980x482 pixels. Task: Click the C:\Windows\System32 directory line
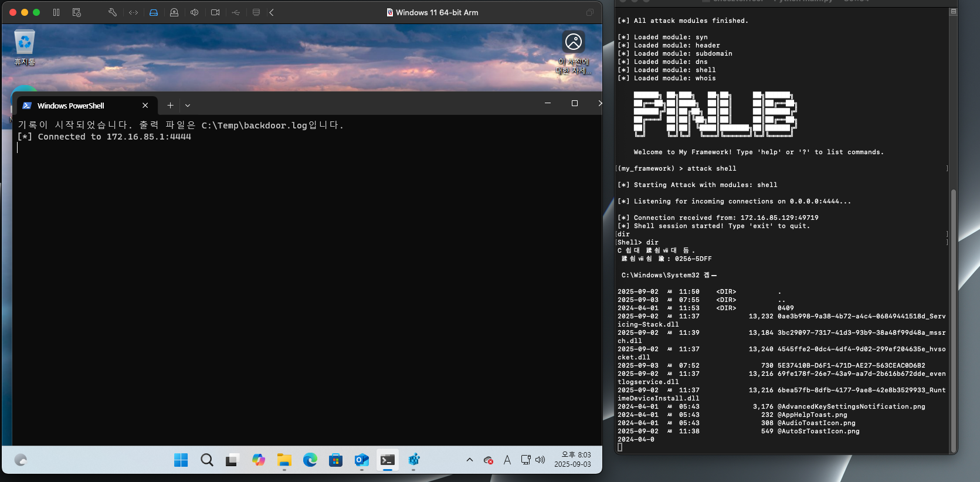669,275
